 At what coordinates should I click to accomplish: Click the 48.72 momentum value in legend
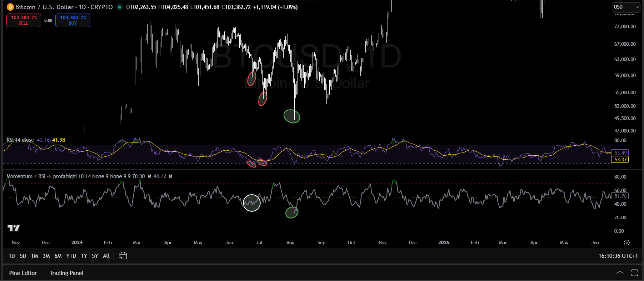click(160, 176)
